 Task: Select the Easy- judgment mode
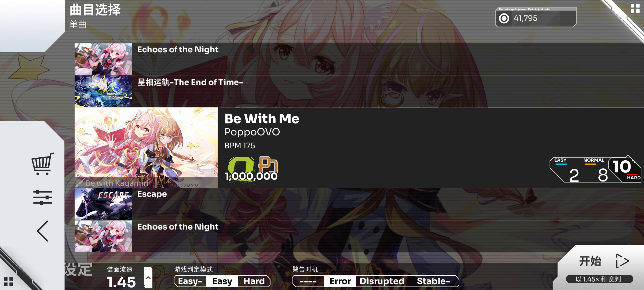click(x=190, y=281)
